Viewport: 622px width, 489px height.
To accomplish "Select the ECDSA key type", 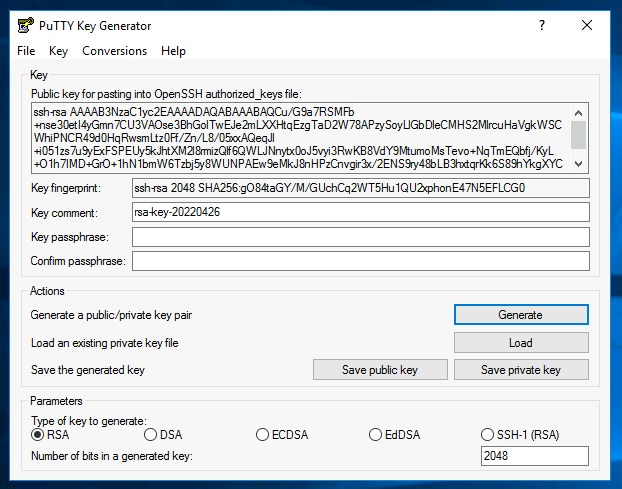I will click(x=263, y=435).
